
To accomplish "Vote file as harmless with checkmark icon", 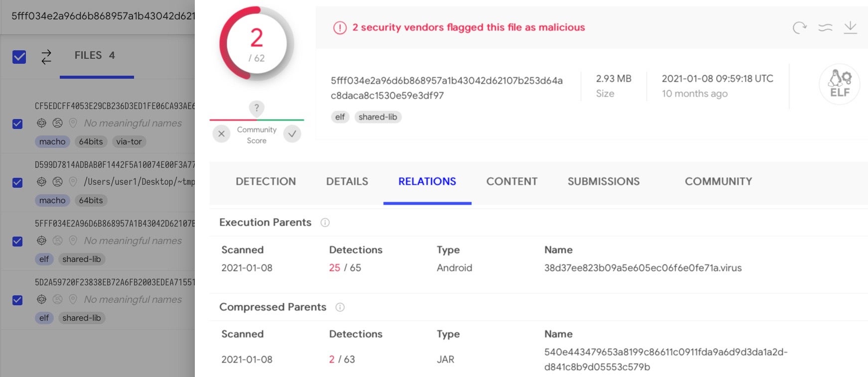I will (292, 133).
